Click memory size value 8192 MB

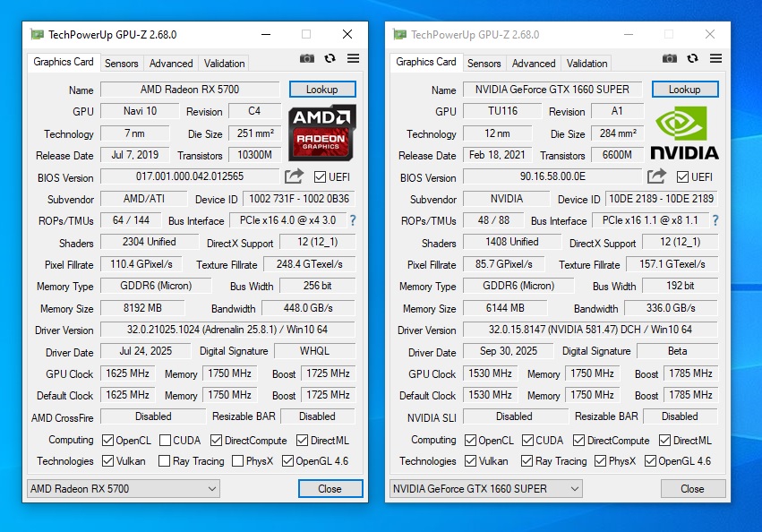(x=142, y=308)
